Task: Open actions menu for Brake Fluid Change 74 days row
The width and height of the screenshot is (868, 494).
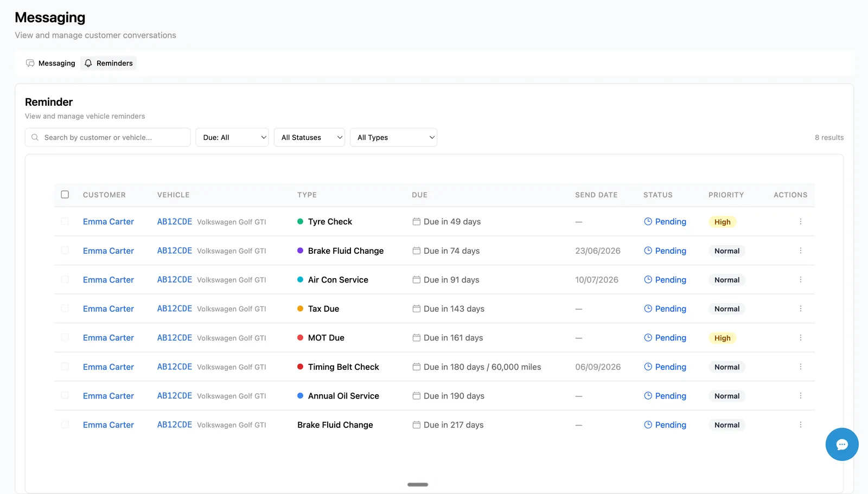Action: [800, 251]
